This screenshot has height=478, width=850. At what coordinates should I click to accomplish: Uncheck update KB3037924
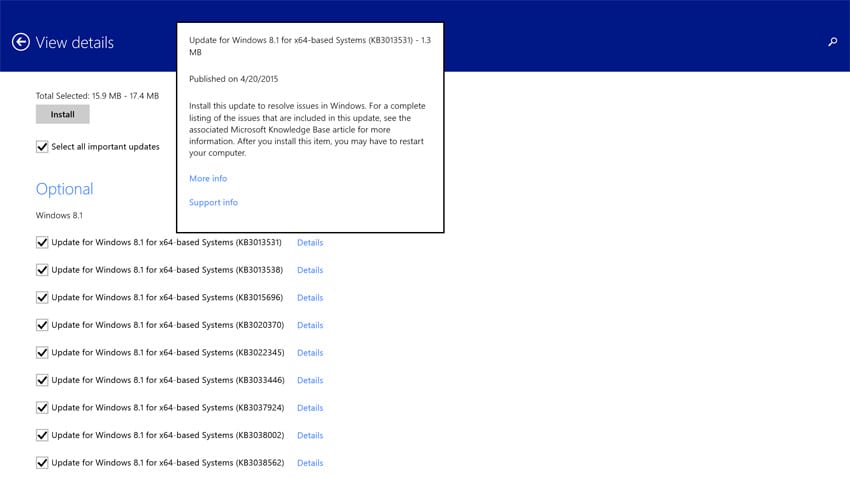(42, 408)
